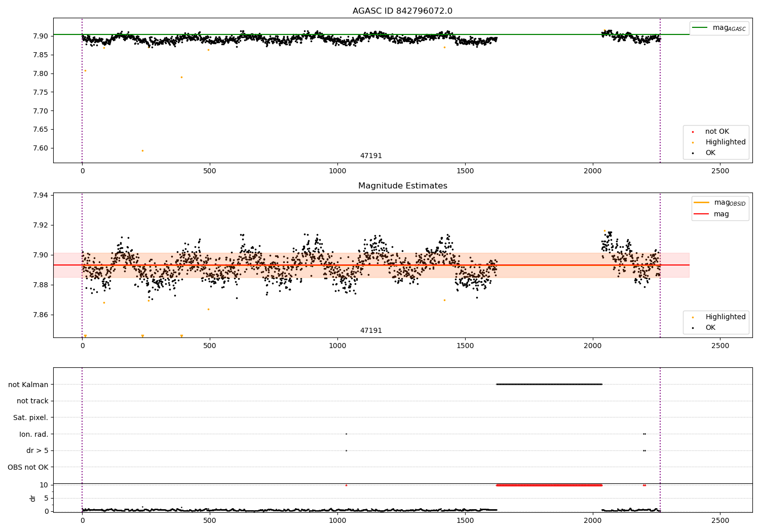
Task: Click the 47191 label in the middle plot
Action: [371, 331]
